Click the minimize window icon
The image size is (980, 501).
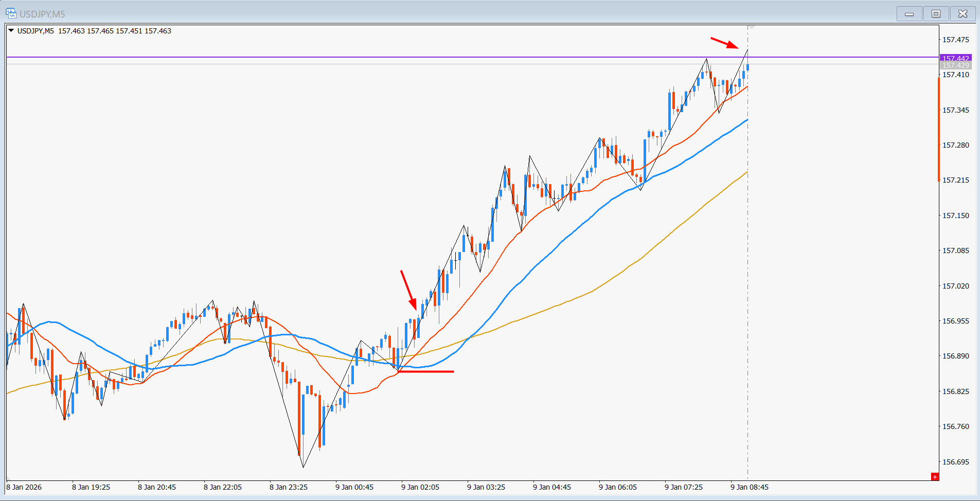click(x=909, y=13)
